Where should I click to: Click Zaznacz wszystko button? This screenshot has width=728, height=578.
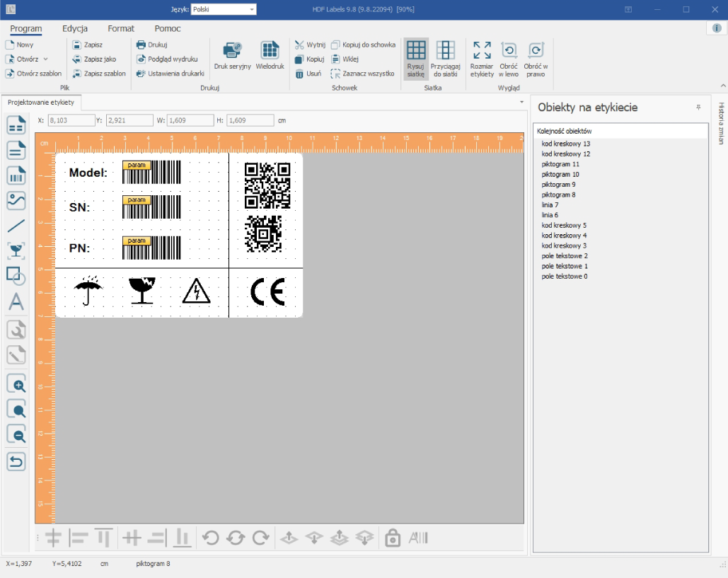[362, 74]
